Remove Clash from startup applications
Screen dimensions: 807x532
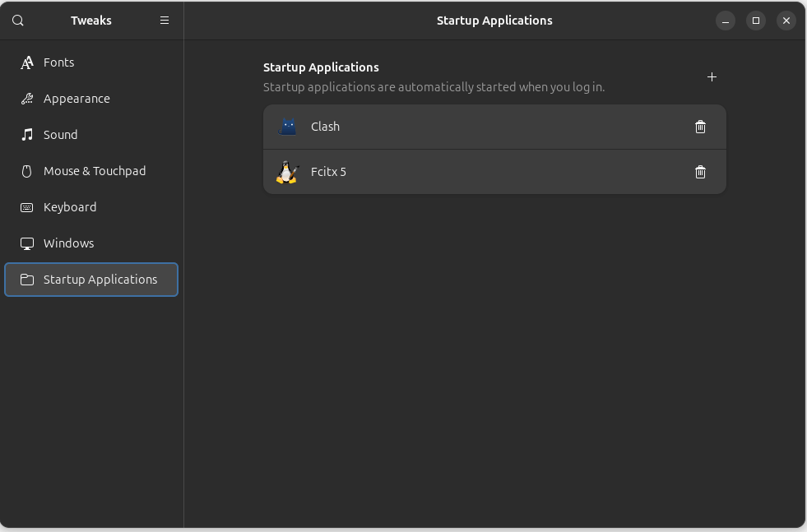click(700, 127)
